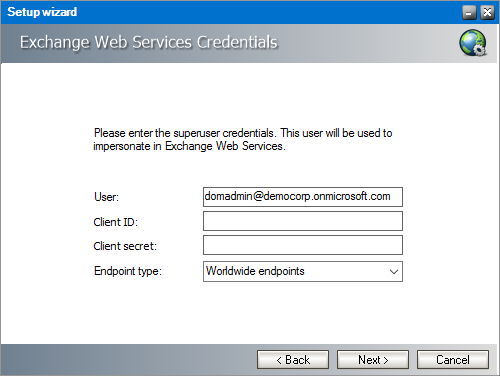Cancel the setup wizard
The image size is (500, 376).
tap(453, 359)
